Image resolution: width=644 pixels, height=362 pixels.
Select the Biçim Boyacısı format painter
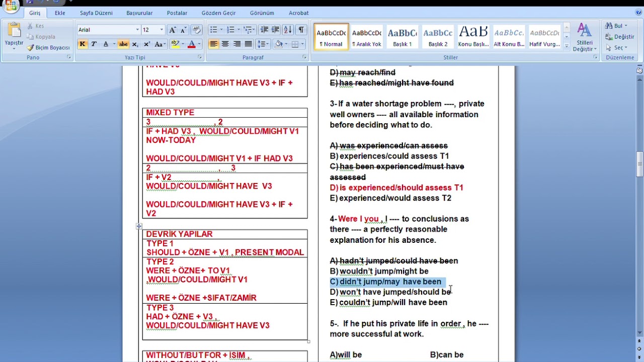point(48,48)
